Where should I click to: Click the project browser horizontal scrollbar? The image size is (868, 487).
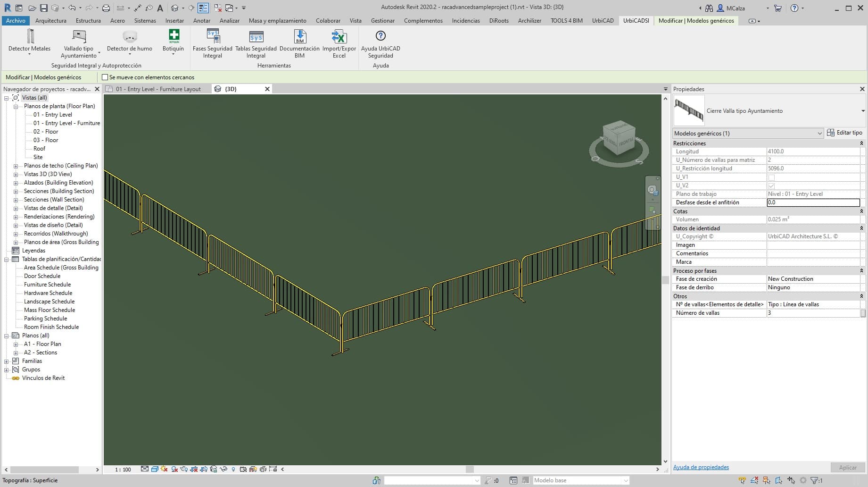pos(44,470)
